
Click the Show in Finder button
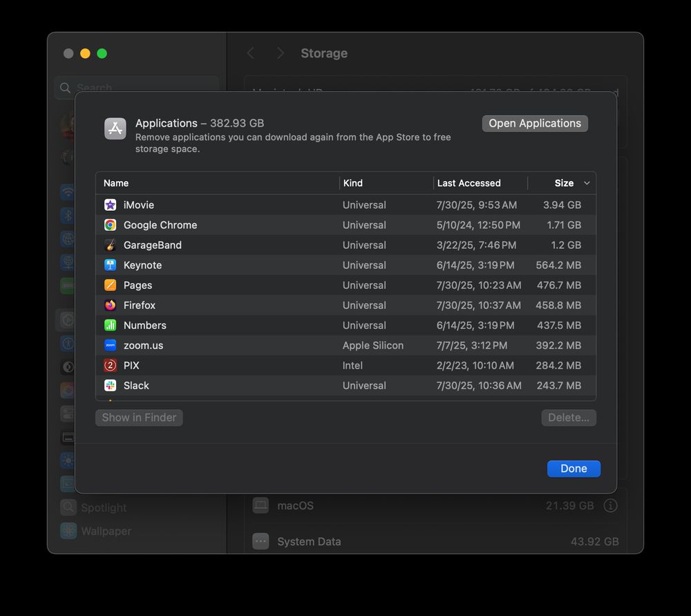(140, 418)
